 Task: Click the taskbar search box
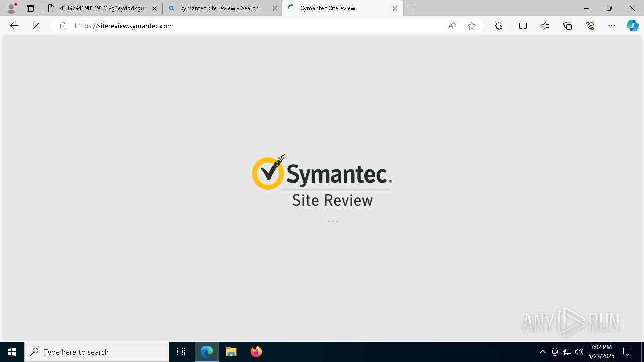(x=97, y=352)
